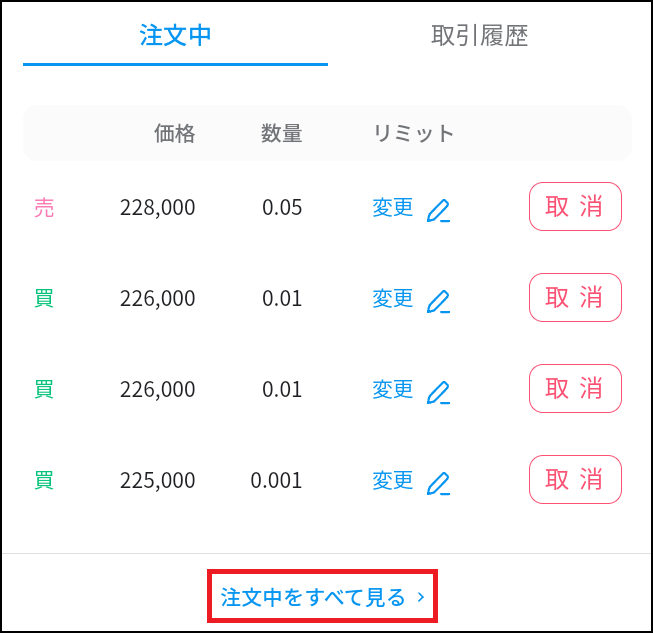Open the 注文中 tab

[x=175, y=35]
